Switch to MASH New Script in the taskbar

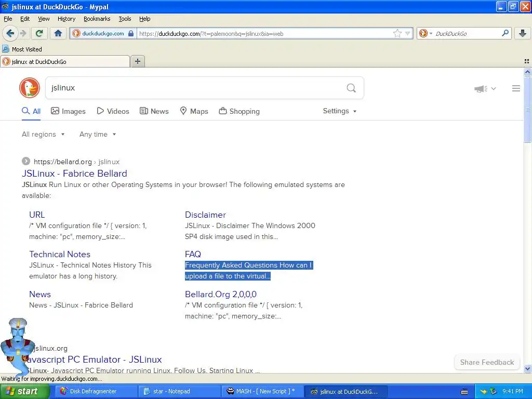[x=262, y=392]
